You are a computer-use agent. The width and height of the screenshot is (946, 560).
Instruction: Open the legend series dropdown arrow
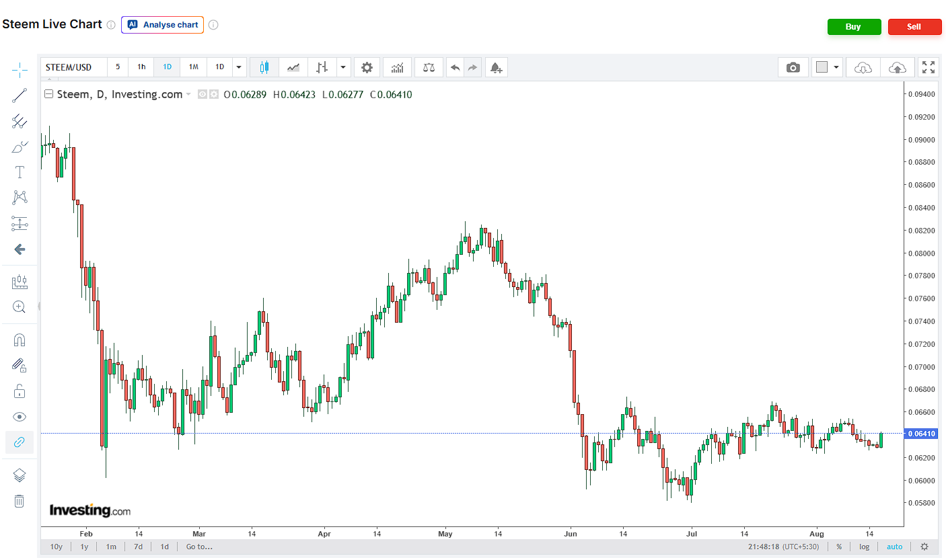188,95
